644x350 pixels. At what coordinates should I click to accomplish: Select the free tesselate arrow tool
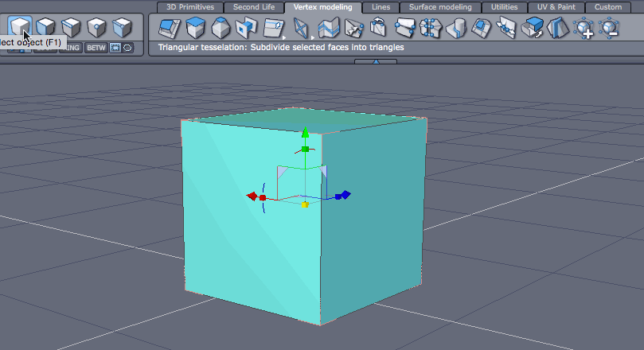coord(353,28)
